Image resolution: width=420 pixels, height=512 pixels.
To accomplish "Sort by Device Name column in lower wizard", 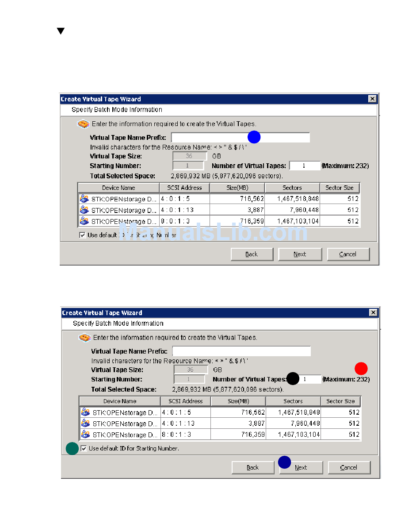I will pos(120,401).
